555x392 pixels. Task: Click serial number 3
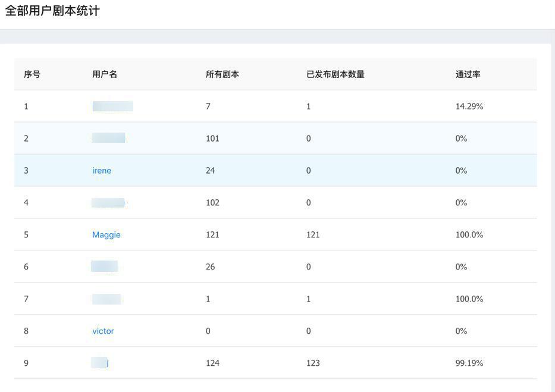[x=26, y=171]
